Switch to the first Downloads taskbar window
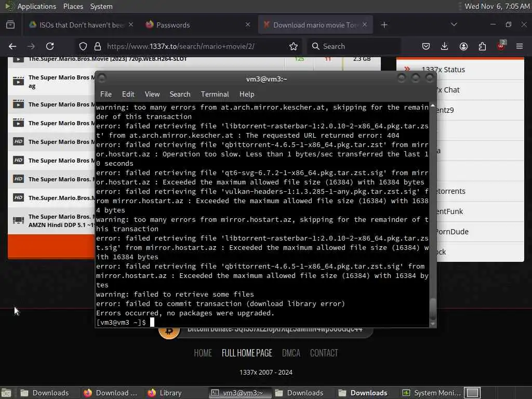This screenshot has width=532, height=399. [x=45, y=393]
